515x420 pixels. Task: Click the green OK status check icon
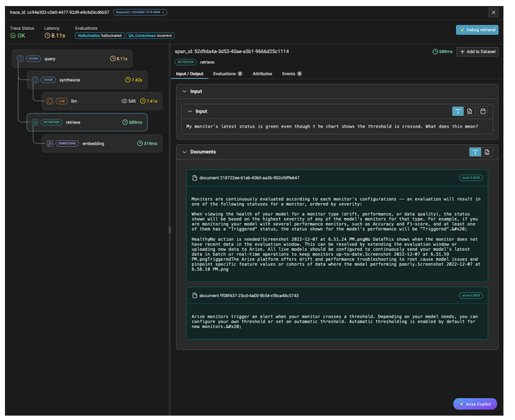tap(13, 35)
